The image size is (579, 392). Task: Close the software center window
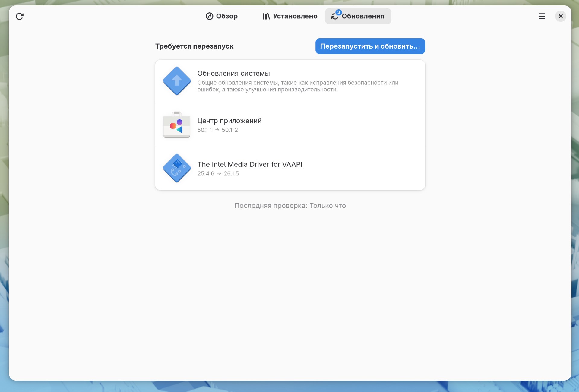coord(560,16)
